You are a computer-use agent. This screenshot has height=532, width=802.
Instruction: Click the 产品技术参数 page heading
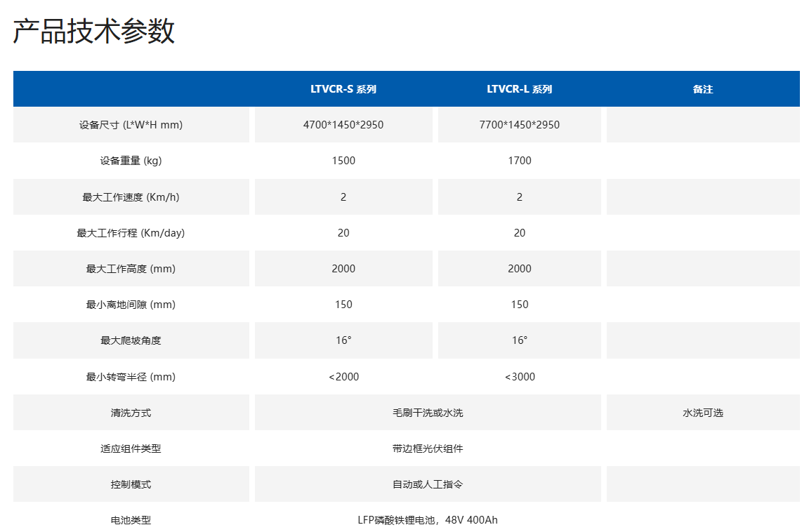[93, 32]
